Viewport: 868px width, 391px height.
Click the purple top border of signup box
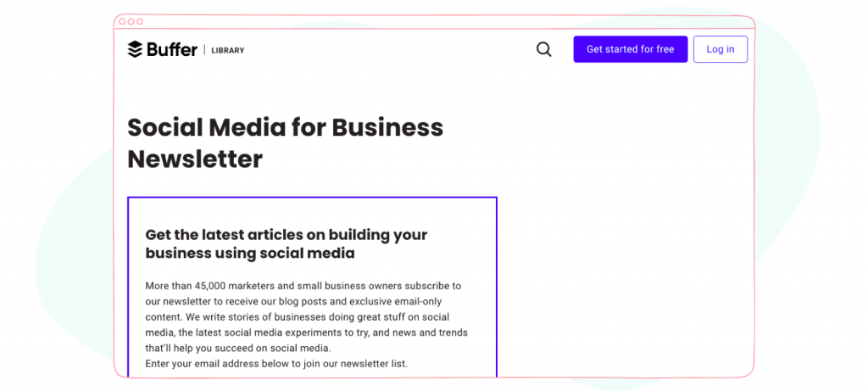tap(312, 197)
